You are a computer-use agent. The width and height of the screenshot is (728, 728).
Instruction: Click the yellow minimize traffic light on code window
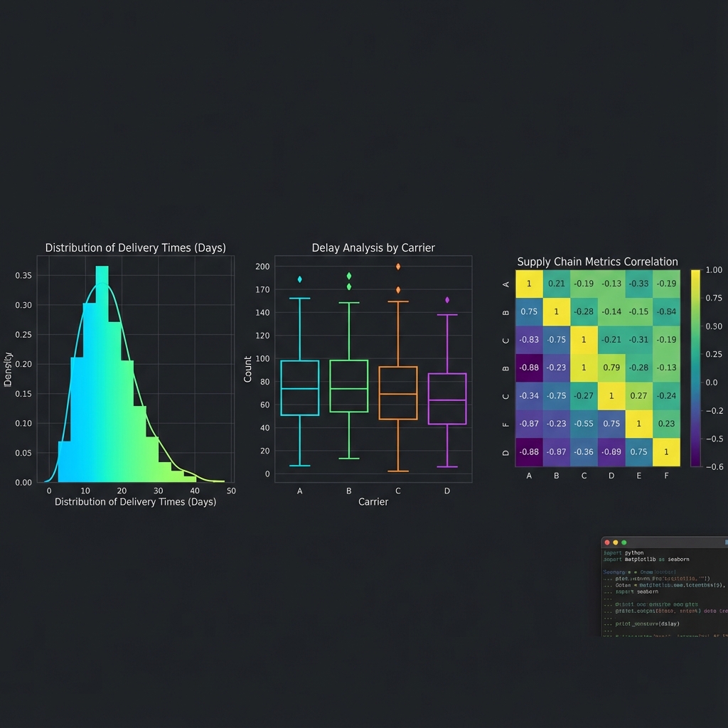(616, 542)
